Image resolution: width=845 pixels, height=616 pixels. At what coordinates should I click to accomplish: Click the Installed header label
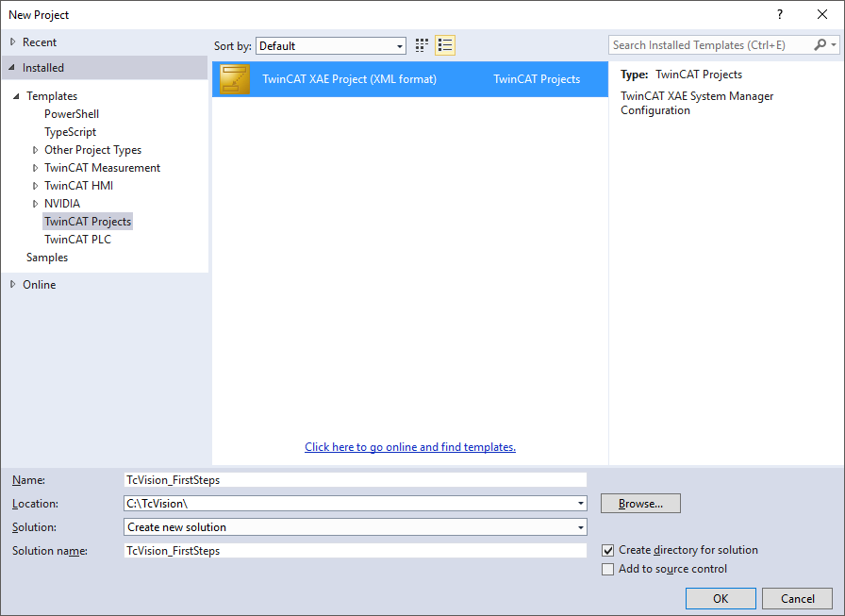click(x=43, y=68)
